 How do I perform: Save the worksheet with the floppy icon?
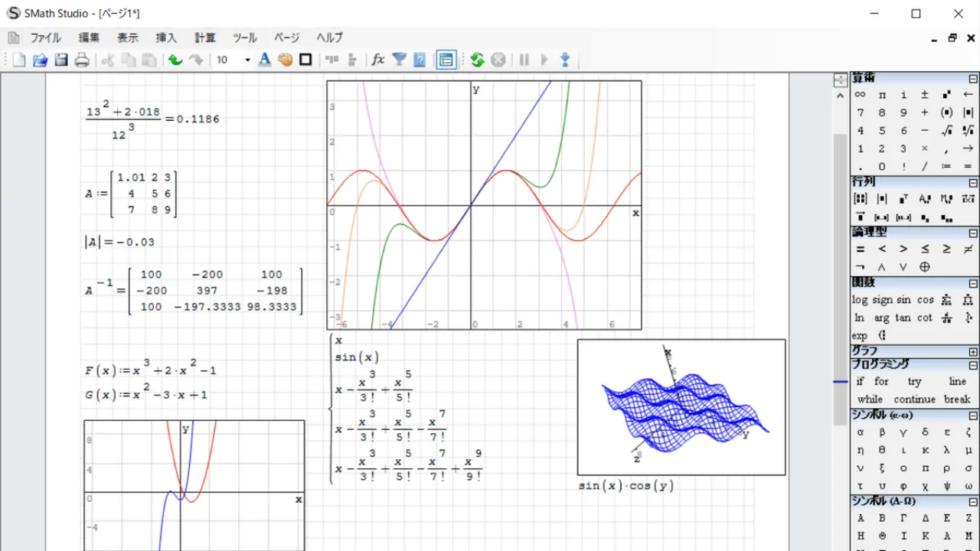[60, 60]
